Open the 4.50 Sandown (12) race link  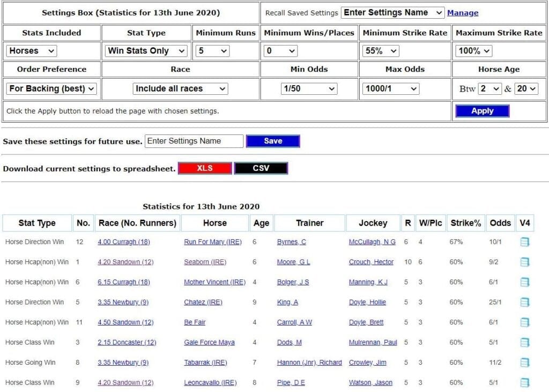tap(125, 322)
